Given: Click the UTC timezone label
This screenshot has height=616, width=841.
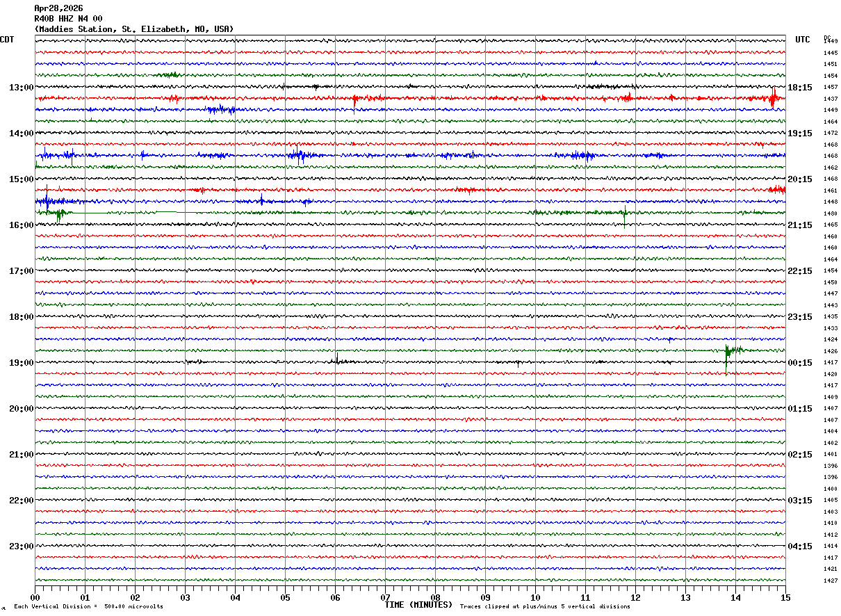Looking at the screenshot, I should click(x=803, y=40).
